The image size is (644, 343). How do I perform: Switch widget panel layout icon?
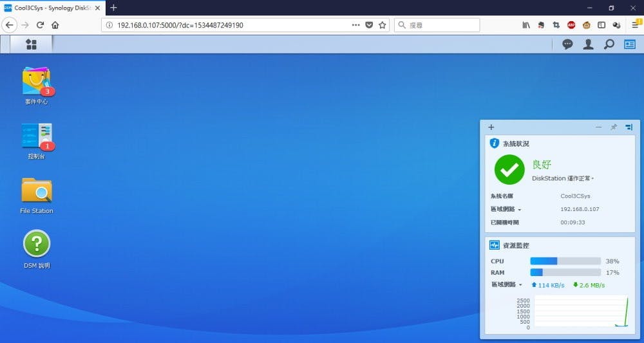coord(629,127)
